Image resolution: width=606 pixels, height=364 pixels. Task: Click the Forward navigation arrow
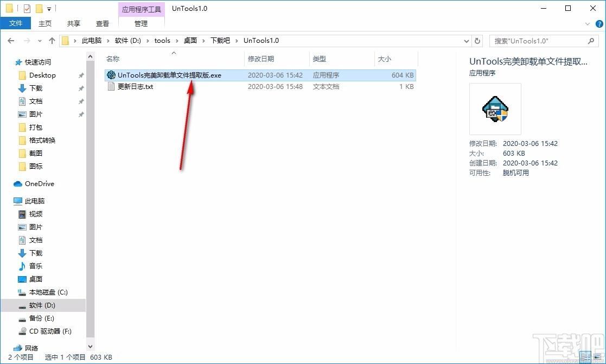[27, 41]
